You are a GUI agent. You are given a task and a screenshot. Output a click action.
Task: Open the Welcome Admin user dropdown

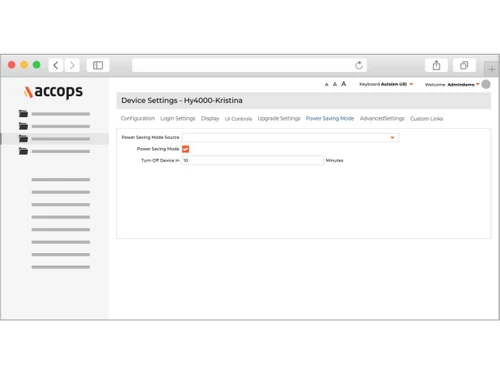pyautogui.click(x=452, y=84)
